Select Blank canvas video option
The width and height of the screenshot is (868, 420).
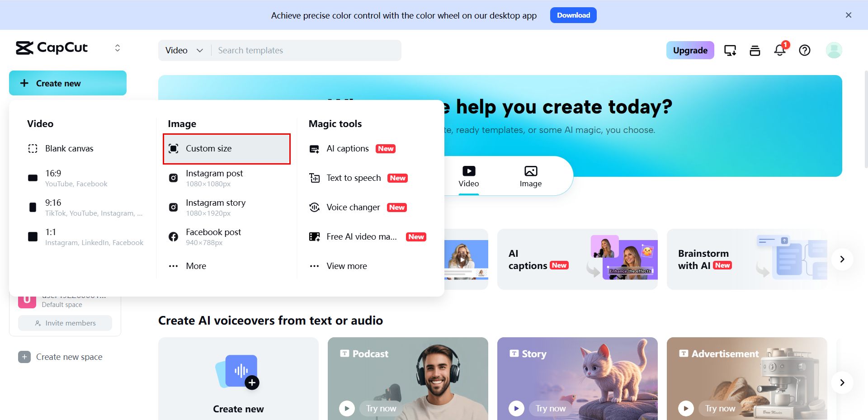pos(85,149)
